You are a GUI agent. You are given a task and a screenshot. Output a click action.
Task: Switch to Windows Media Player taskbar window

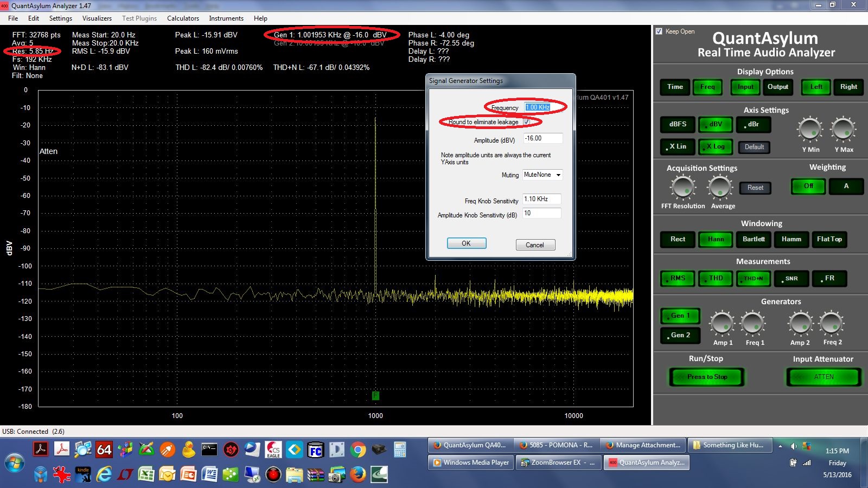[471, 463]
